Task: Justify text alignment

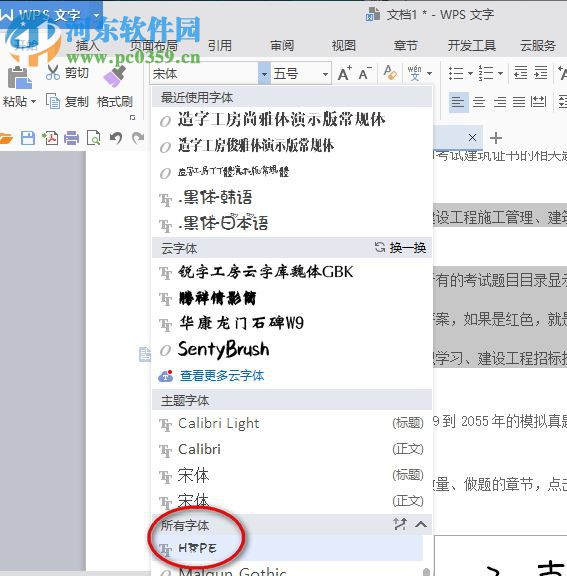Action: click(519, 102)
